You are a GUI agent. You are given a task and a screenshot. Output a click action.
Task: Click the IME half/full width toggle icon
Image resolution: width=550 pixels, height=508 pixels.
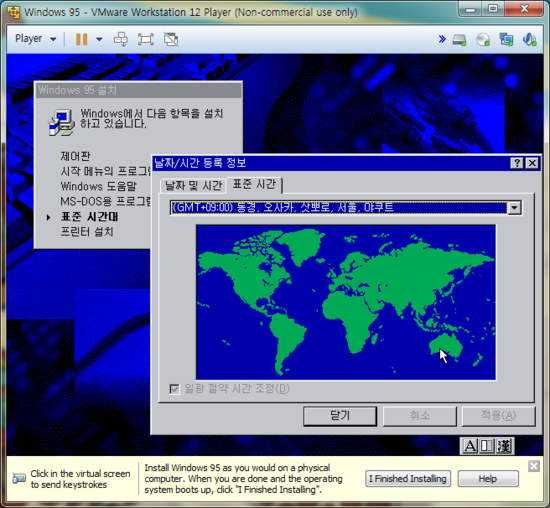tap(487, 446)
